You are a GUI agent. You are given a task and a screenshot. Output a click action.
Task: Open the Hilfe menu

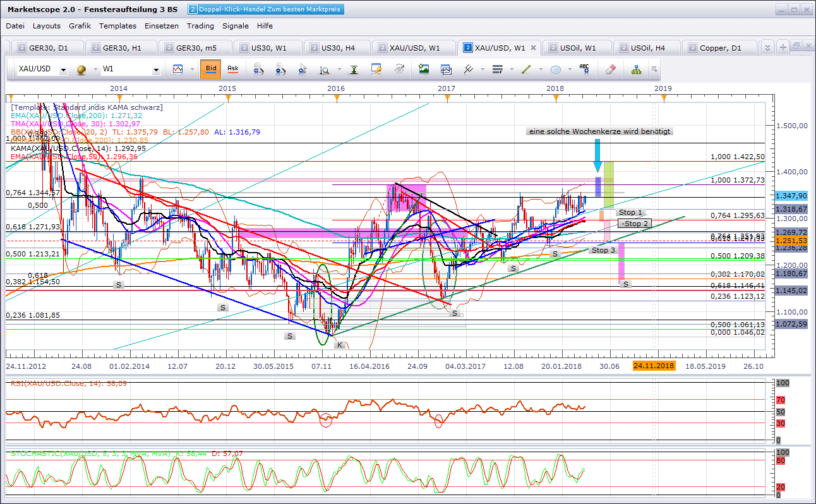[x=265, y=26]
